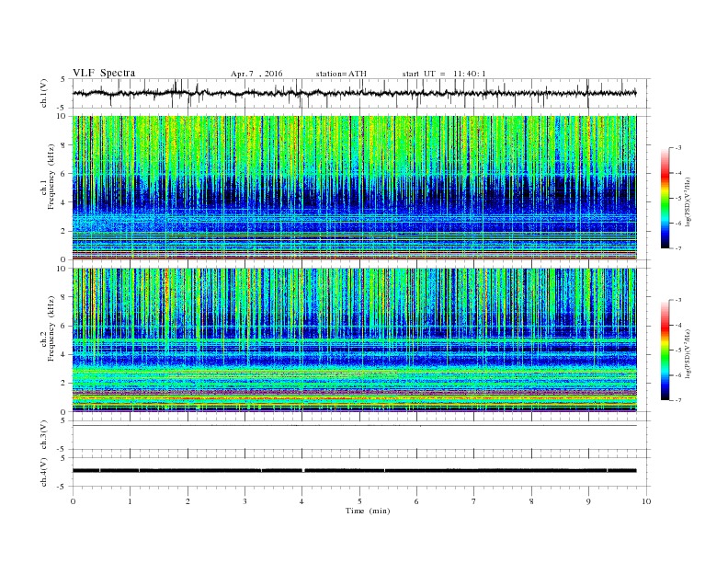Click the ch.2 spectrogram color bar
Image resolution: width=728 pixels, height=563 pixels.
click(x=665, y=350)
